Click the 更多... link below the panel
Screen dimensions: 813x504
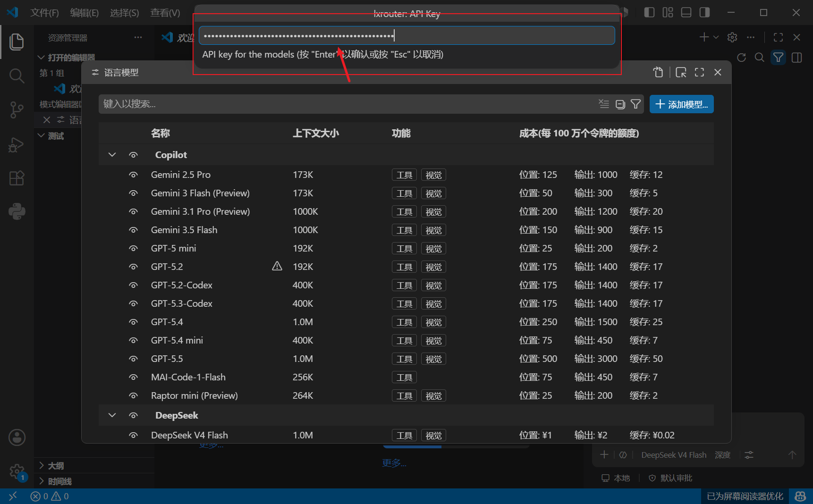[394, 463]
